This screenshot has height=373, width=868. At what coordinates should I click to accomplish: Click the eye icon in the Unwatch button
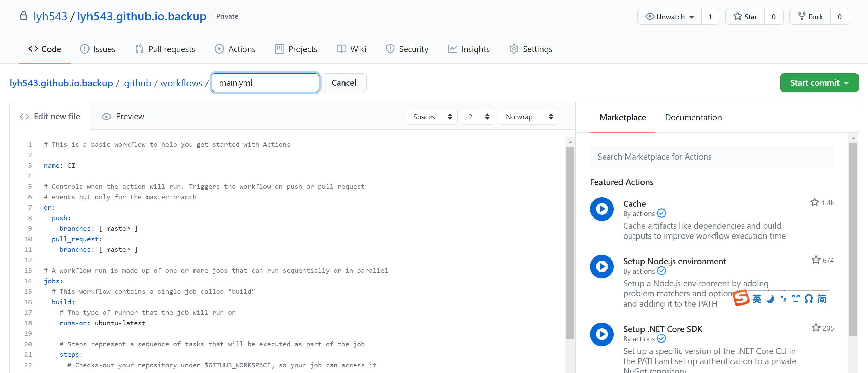coord(650,17)
